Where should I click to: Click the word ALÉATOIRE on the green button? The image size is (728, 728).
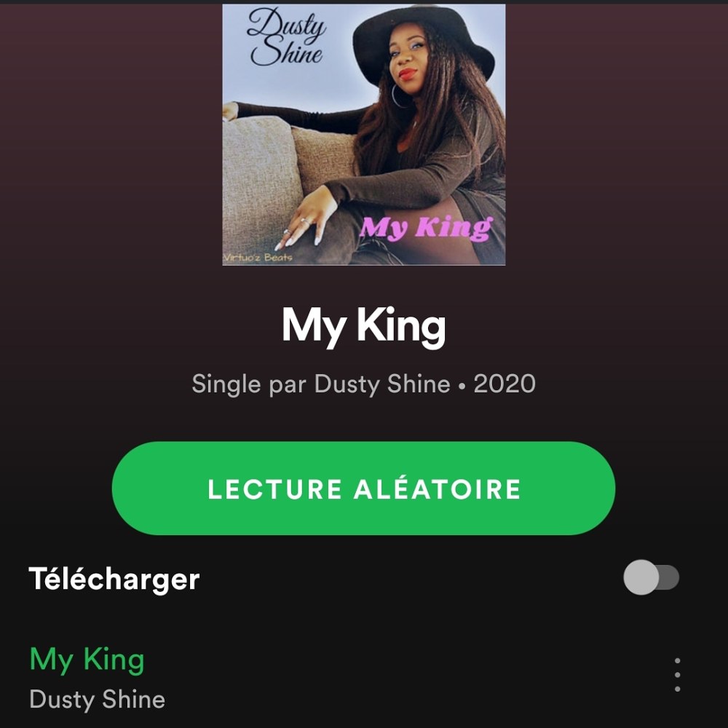click(438, 488)
